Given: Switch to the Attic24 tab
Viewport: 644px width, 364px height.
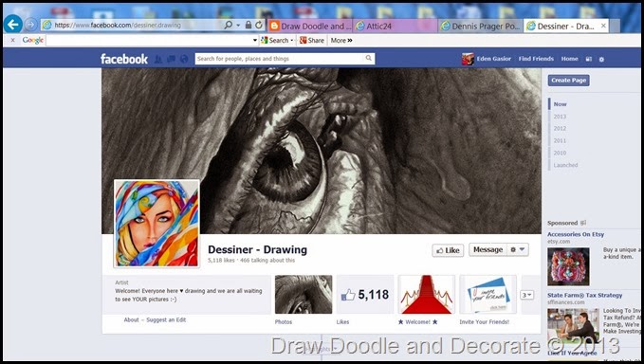Looking at the screenshot, I should point(396,26).
